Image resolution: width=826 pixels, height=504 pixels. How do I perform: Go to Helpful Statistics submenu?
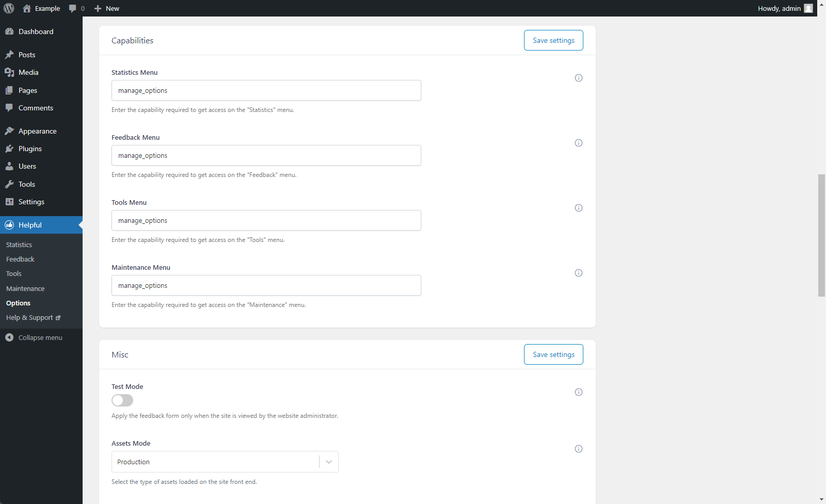point(19,245)
